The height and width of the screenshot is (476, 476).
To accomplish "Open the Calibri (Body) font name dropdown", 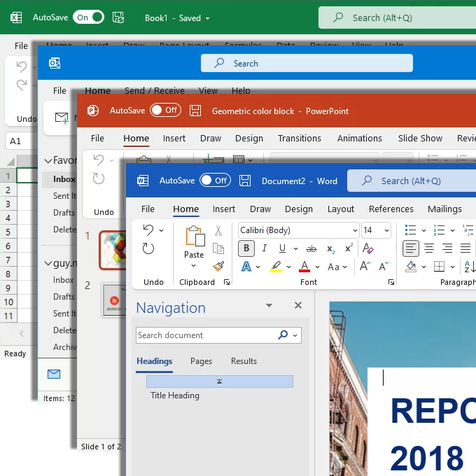I will [355, 230].
